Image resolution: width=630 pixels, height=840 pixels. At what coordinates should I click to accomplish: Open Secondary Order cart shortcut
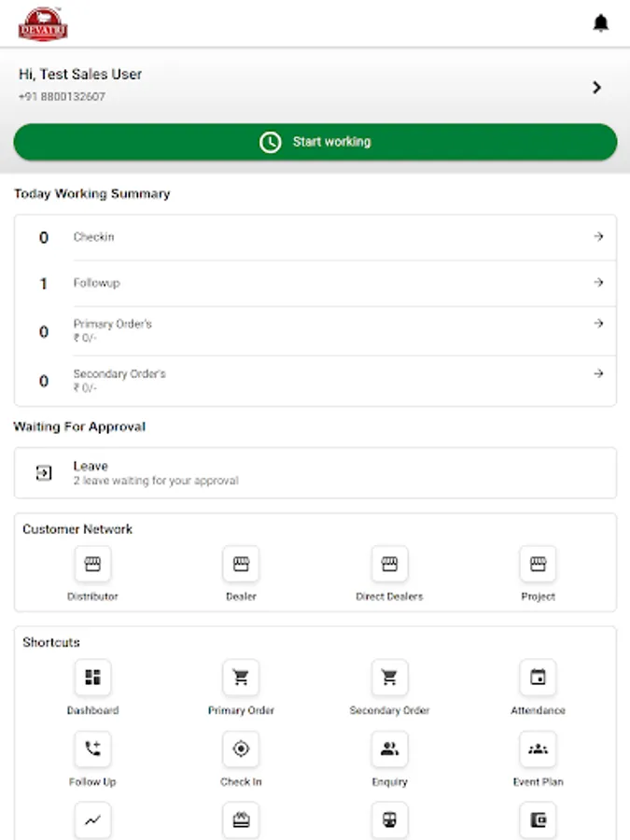click(x=389, y=679)
